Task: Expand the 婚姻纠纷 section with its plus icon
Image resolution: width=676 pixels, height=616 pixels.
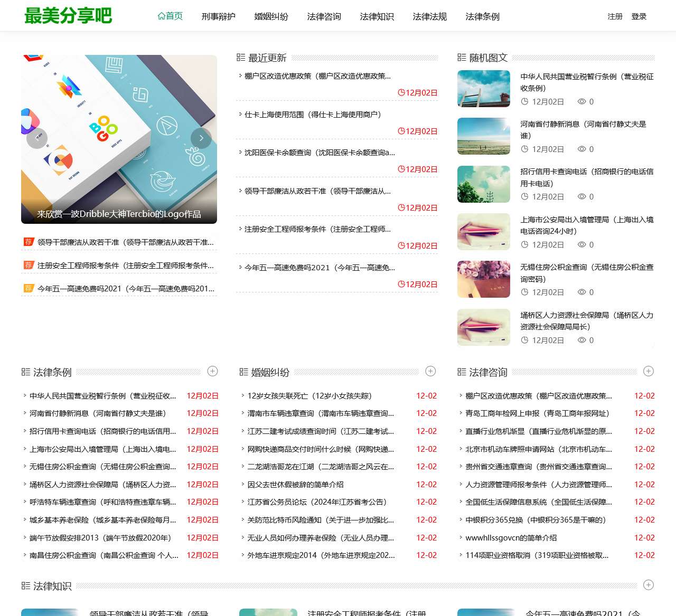Action: click(431, 371)
